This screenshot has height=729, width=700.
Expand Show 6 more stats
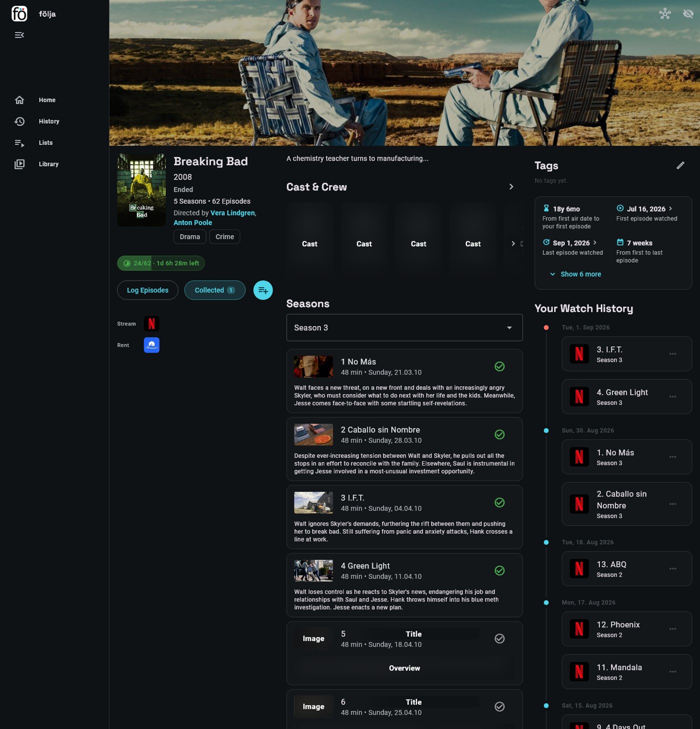575,274
